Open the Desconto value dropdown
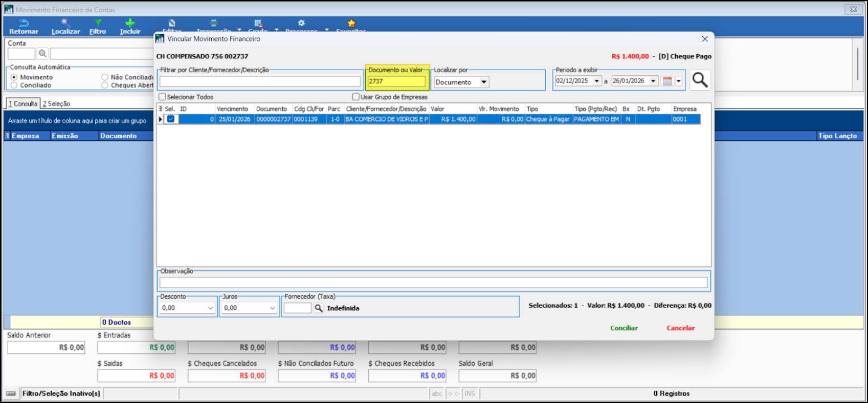The height and width of the screenshot is (403, 868). (x=210, y=308)
